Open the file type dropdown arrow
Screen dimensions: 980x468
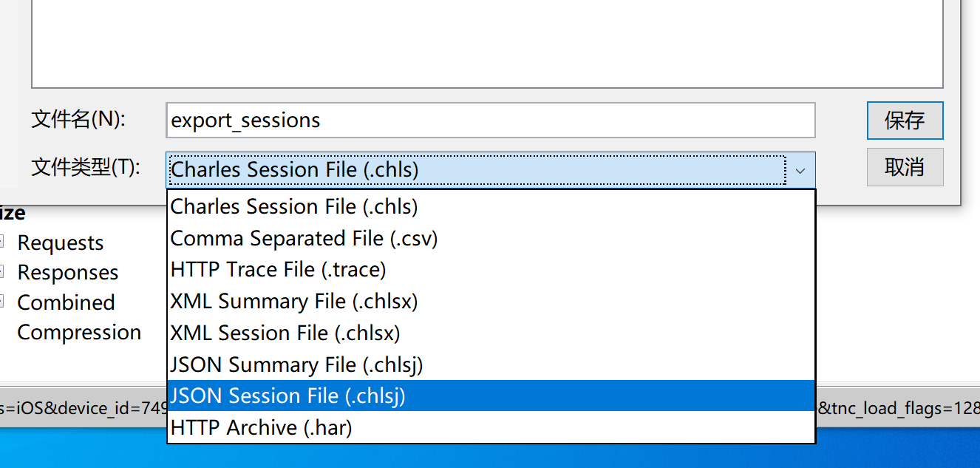tap(800, 171)
